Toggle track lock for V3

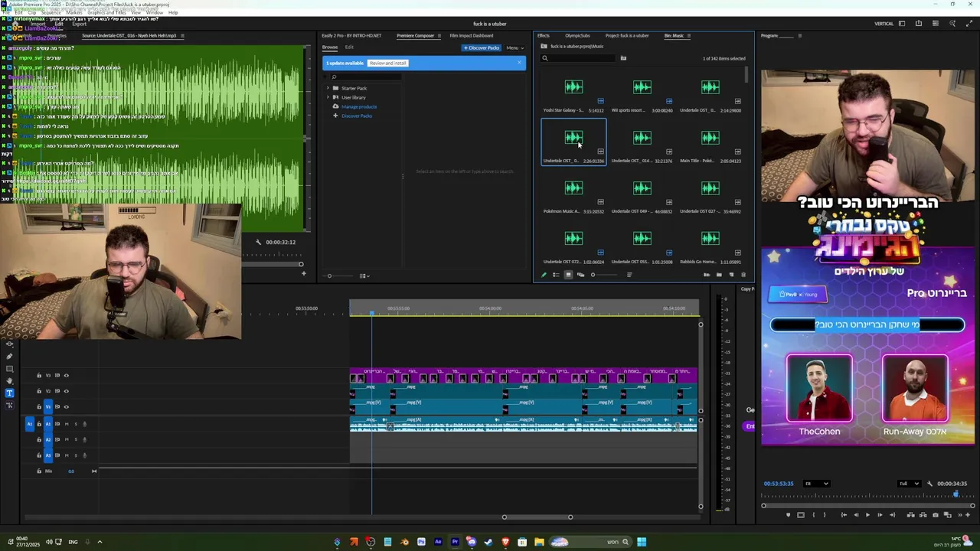point(39,376)
